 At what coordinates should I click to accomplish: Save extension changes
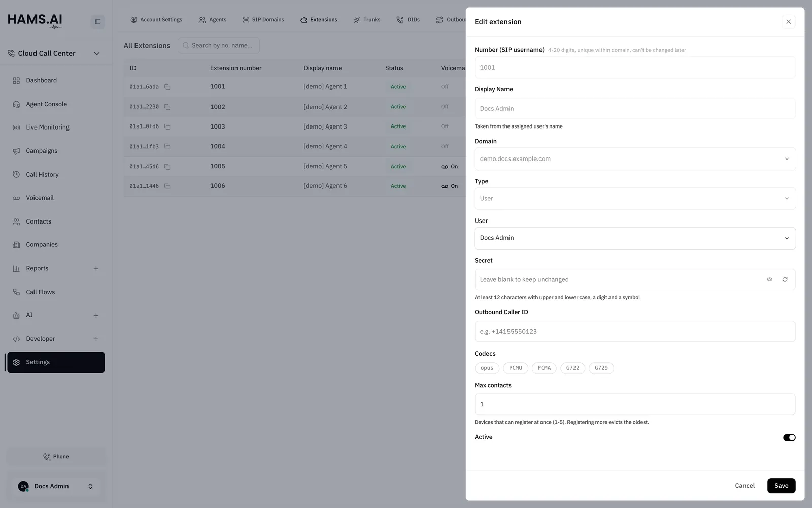click(x=781, y=486)
